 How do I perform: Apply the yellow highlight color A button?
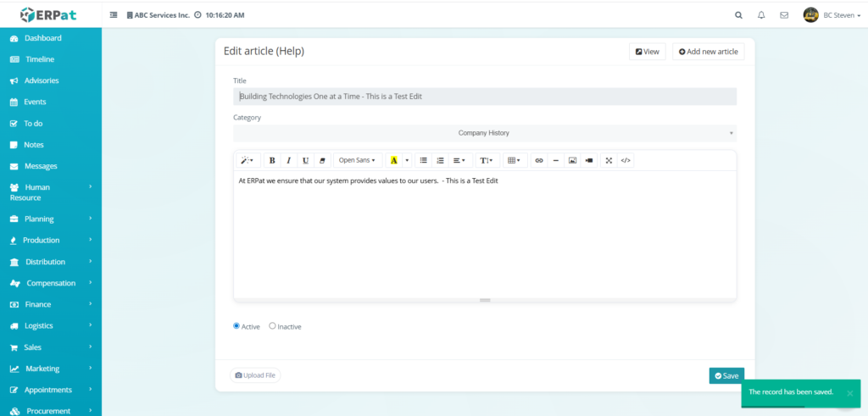(393, 160)
